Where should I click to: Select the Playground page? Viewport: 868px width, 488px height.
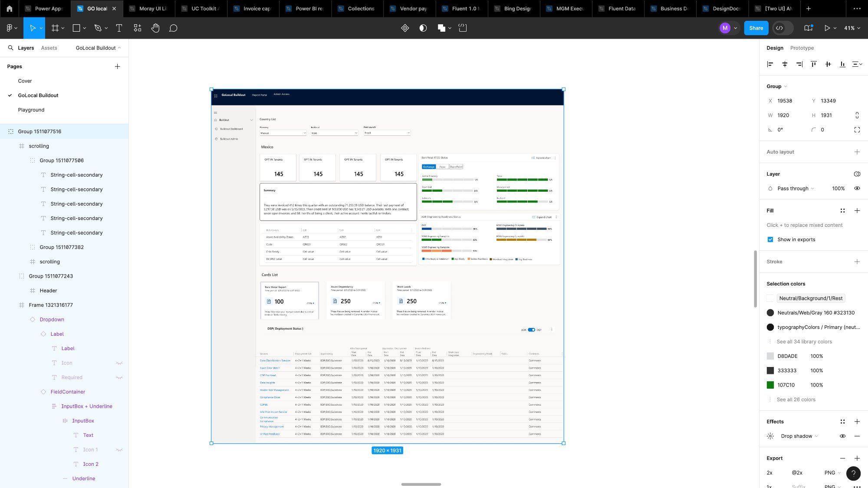point(31,110)
